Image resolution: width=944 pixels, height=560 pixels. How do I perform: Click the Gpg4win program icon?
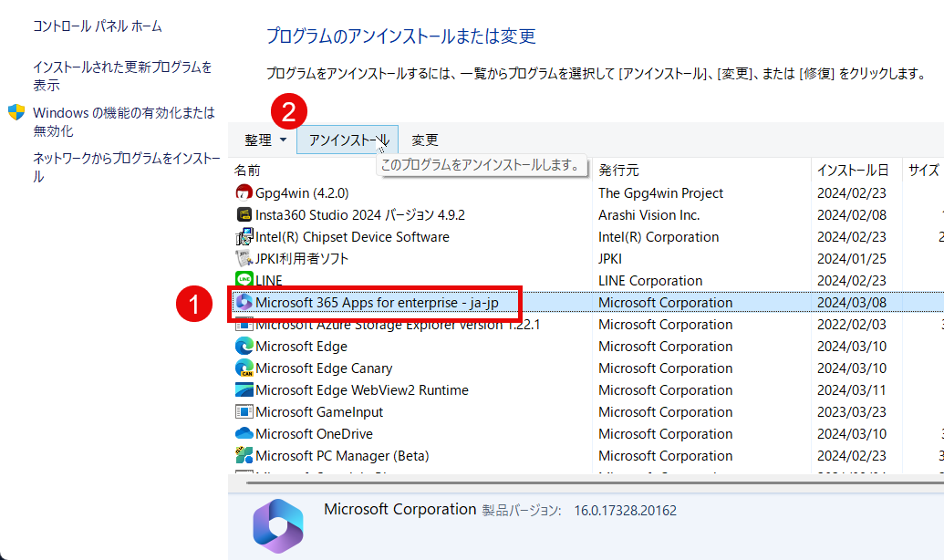coord(244,192)
